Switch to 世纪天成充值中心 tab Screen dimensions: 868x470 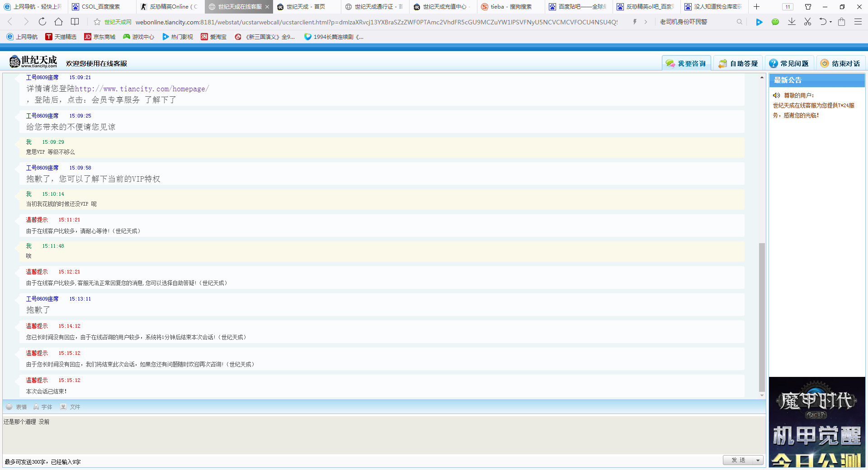click(443, 7)
